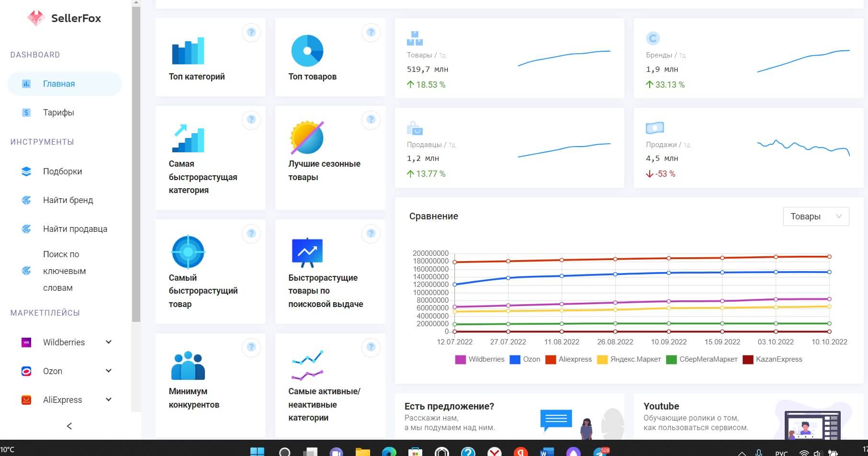
Task: Expand the Ozon submenu chevron
Action: (109, 371)
